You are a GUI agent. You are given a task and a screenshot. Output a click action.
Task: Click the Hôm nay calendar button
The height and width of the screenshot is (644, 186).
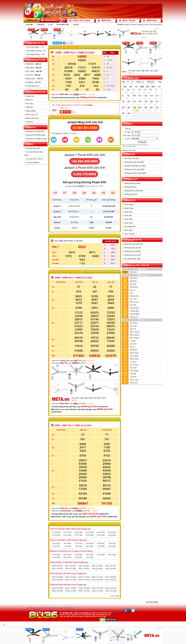tap(151, 82)
